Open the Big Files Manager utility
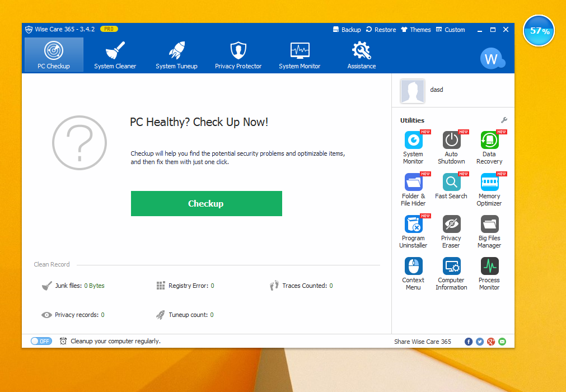Viewport: 566px width, 392px height. click(x=489, y=232)
